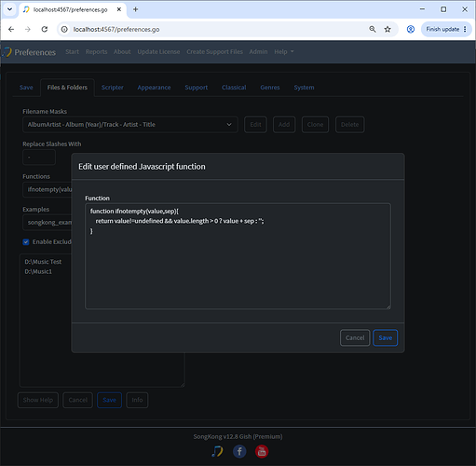Click the browser zoom magnifier icon
Screen dimensions: 476x466
(373, 29)
